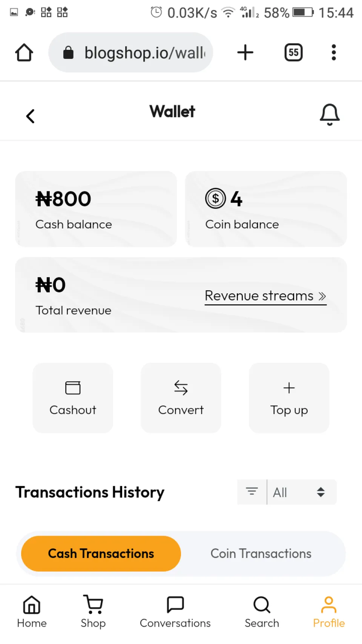Open the browser three-dot menu
This screenshot has height=644, width=362.
point(333,52)
